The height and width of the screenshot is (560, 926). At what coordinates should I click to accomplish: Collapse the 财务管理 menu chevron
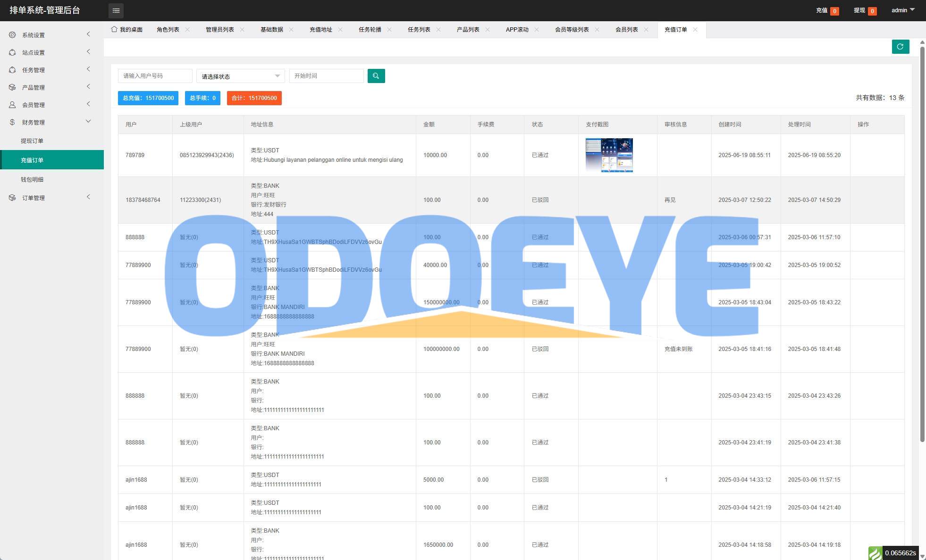[x=88, y=122]
